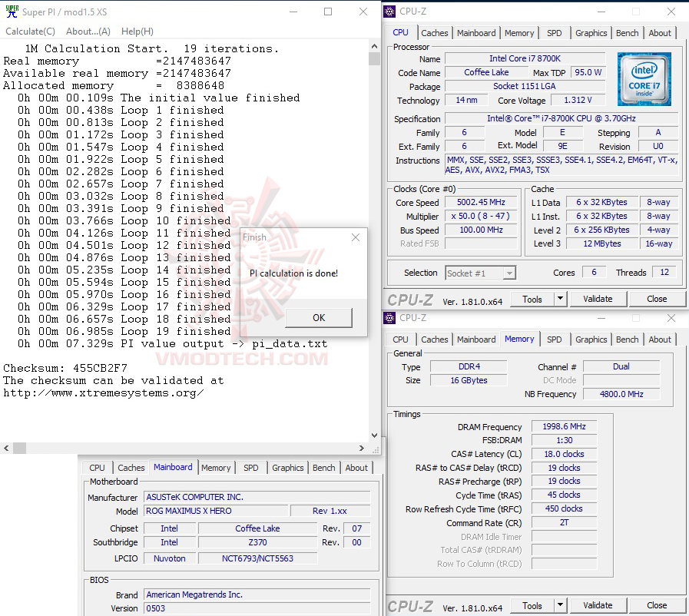Click the ROG MAXIMUS X HERO model field

click(x=216, y=511)
